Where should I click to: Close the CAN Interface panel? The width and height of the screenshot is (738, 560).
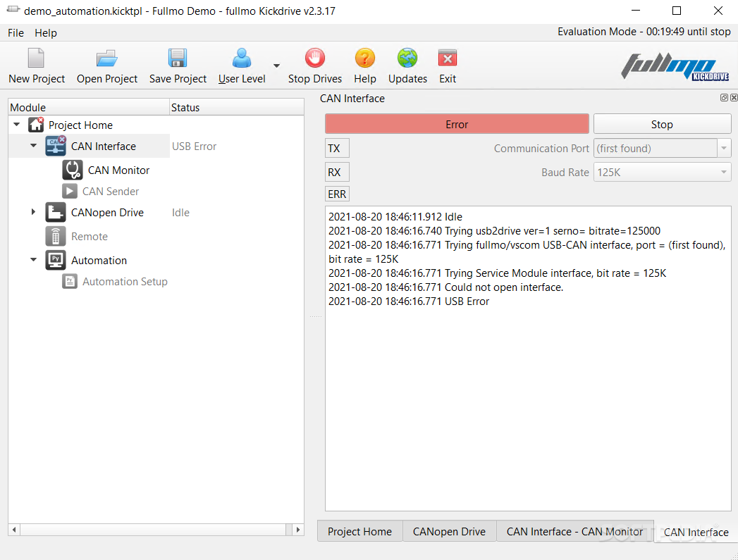pyautogui.click(x=734, y=97)
